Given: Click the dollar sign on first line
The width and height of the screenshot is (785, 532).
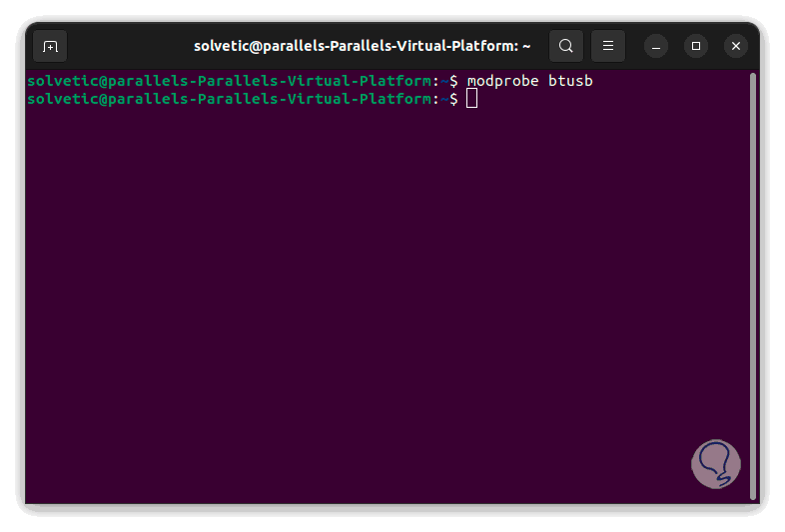Looking at the screenshot, I should click(x=454, y=81).
